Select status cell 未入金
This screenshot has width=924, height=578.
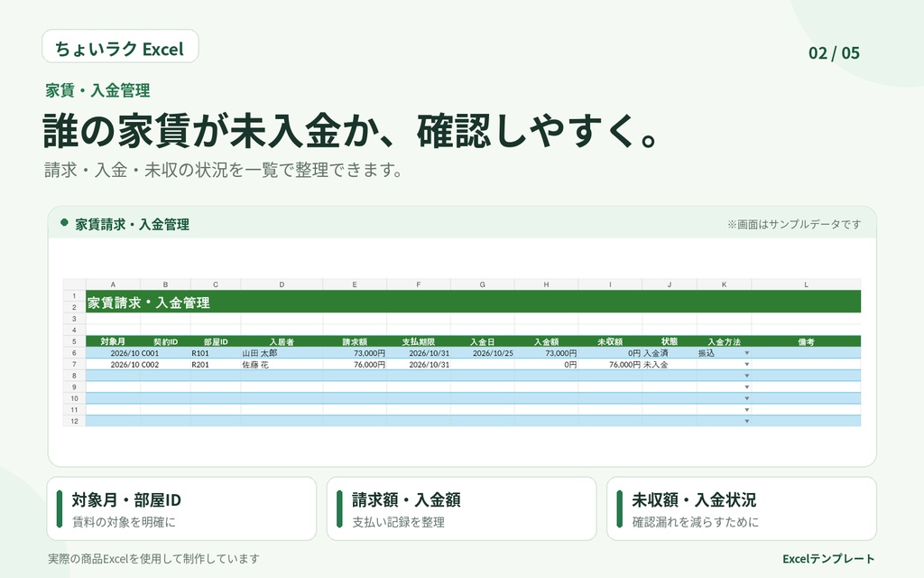[x=670, y=365]
